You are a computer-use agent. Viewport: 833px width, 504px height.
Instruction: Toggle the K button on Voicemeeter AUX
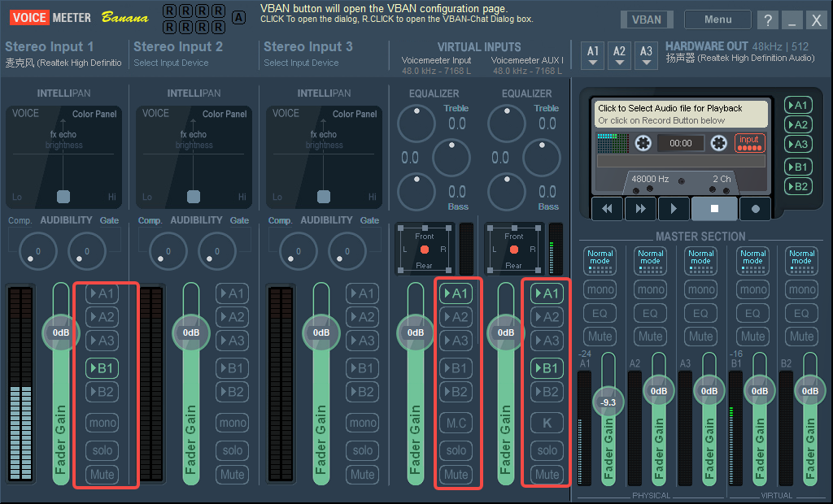point(547,423)
